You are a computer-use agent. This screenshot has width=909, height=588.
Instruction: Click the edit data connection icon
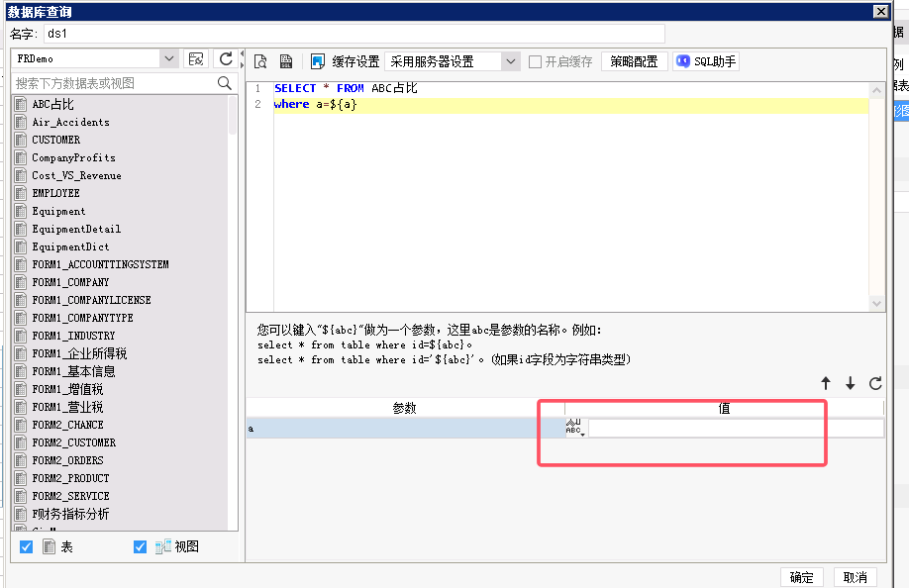click(196, 58)
